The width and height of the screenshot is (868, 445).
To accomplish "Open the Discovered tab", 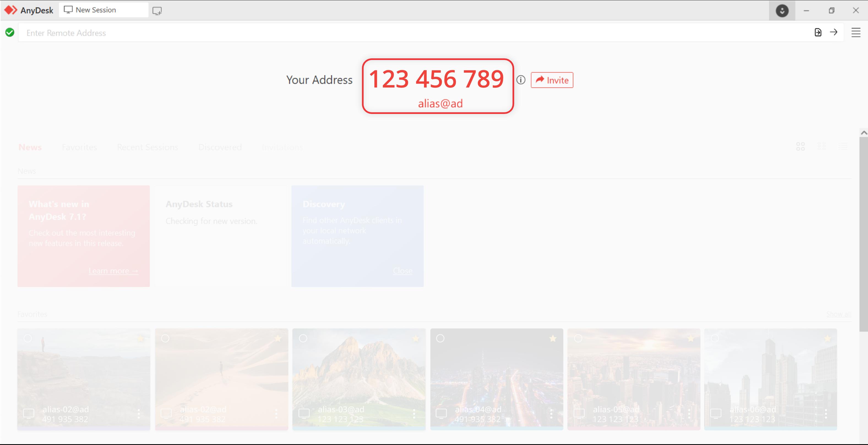I will [x=220, y=147].
